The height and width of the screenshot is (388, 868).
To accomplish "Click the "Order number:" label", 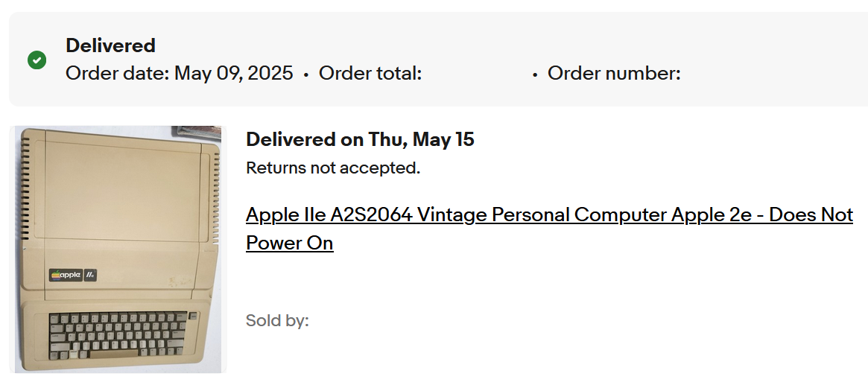I will click(x=614, y=74).
